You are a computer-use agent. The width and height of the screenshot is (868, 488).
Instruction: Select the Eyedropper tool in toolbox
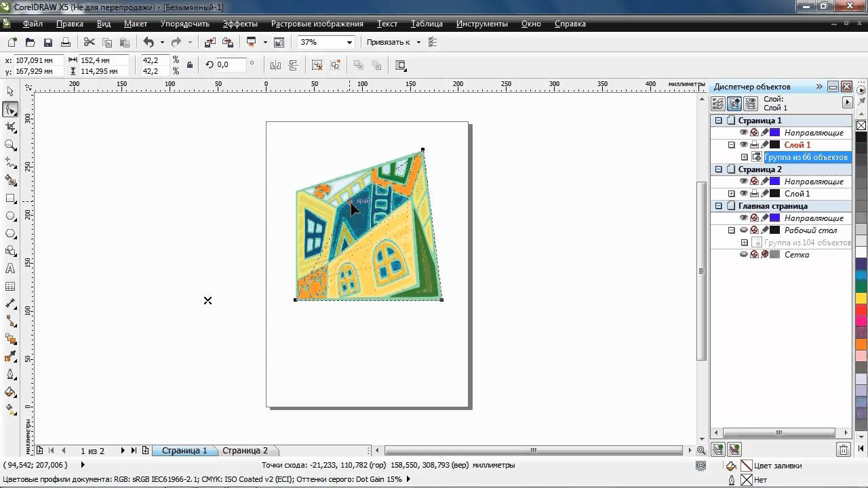coord(10,357)
